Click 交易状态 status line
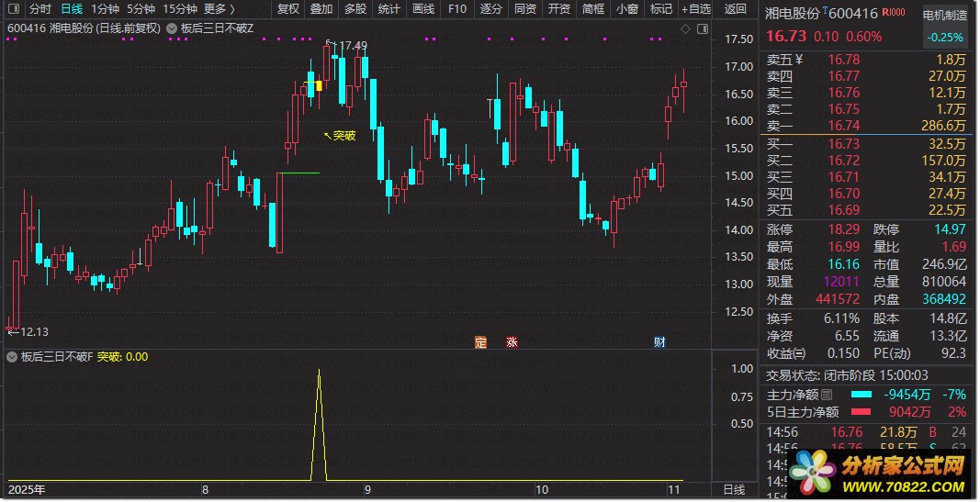980x502 pixels. pyautogui.click(x=847, y=375)
